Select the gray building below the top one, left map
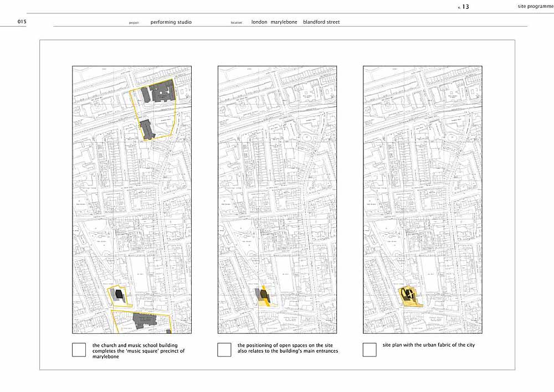 pyautogui.click(x=147, y=129)
